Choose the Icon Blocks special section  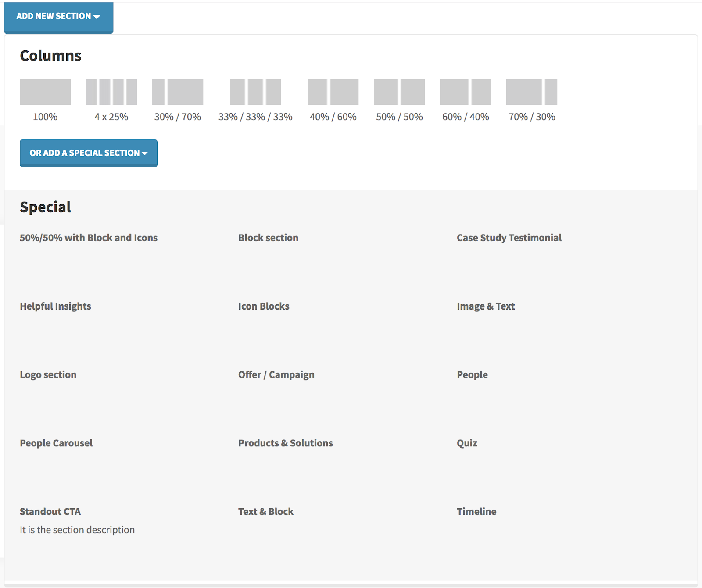coord(263,306)
